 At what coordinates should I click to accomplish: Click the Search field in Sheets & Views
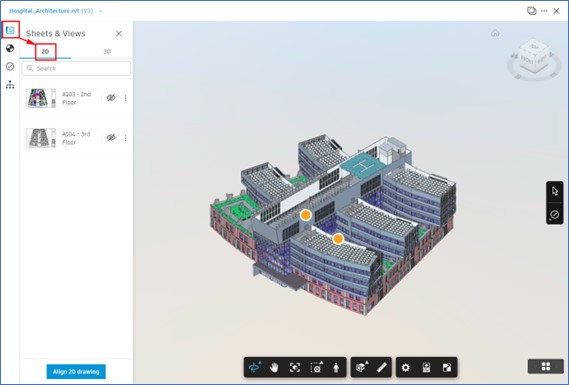point(76,68)
